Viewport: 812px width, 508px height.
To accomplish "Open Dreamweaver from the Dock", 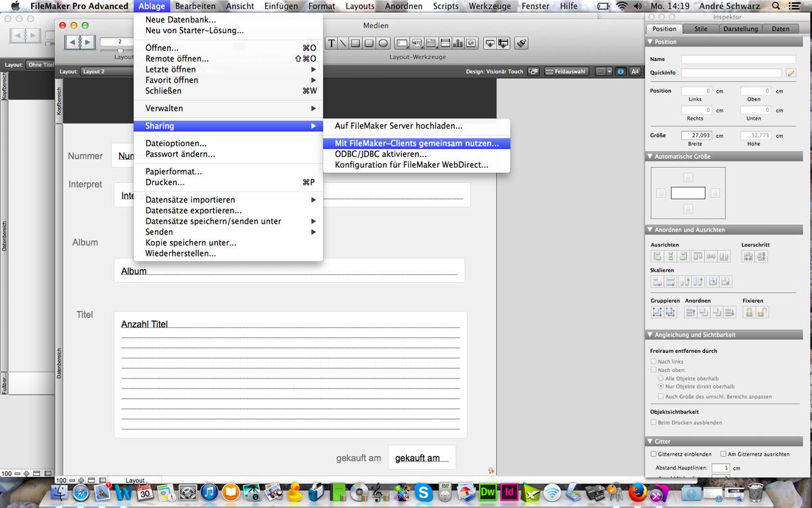I will (x=487, y=492).
